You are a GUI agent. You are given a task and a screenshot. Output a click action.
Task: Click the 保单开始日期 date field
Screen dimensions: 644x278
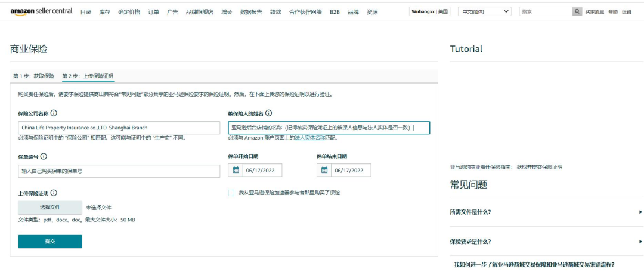(262, 170)
